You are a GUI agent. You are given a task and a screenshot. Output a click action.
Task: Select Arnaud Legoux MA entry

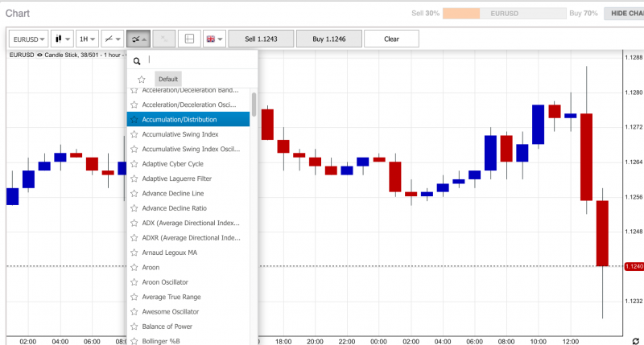click(x=188, y=253)
